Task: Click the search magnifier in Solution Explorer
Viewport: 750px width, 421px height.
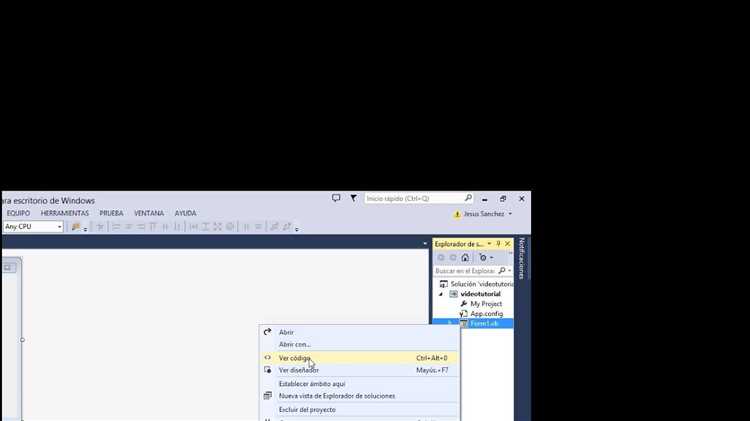Action: click(502, 271)
